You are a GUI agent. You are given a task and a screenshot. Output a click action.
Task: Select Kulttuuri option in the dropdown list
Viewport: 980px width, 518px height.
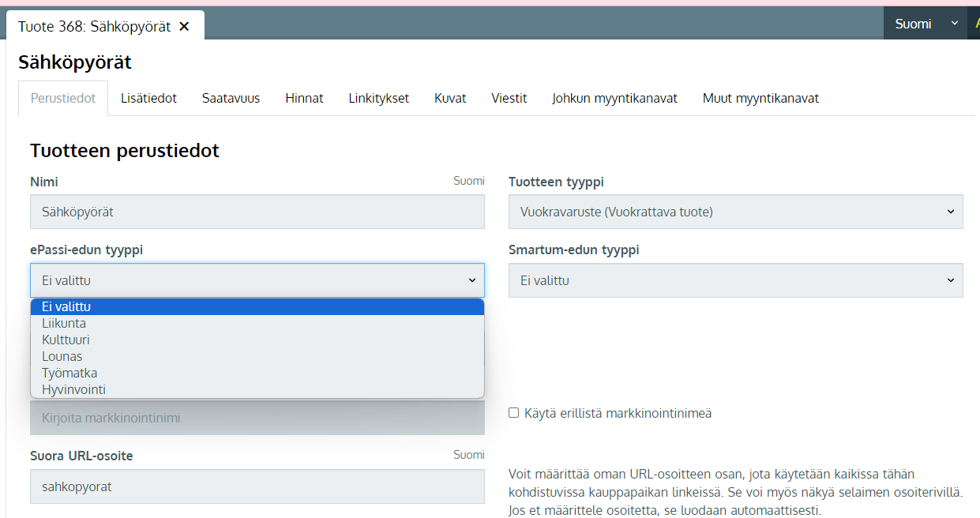(66, 340)
